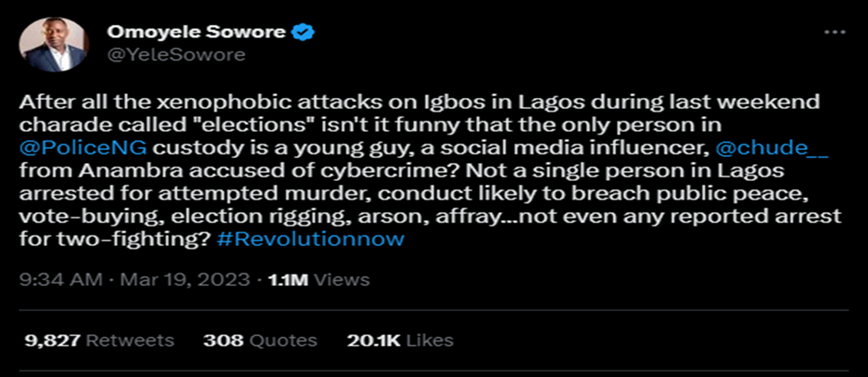Click the 9:34 AM timestamp
The height and width of the screenshot is (377, 868).
point(58,280)
